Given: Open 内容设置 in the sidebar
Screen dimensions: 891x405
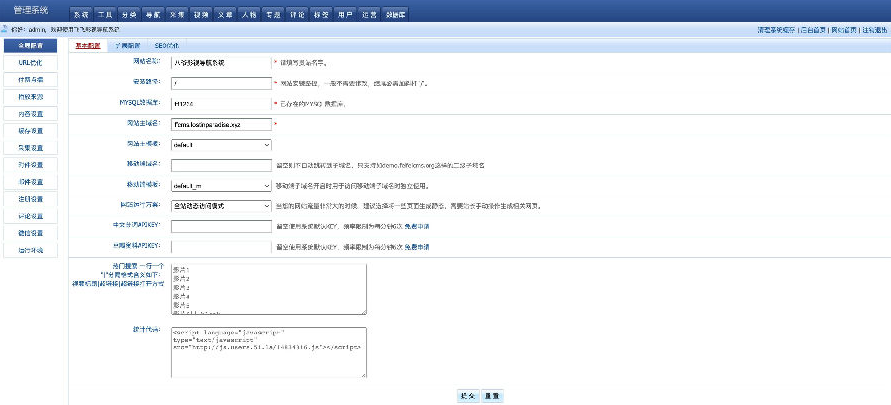Looking at the screenshot, I should (31, 114).
